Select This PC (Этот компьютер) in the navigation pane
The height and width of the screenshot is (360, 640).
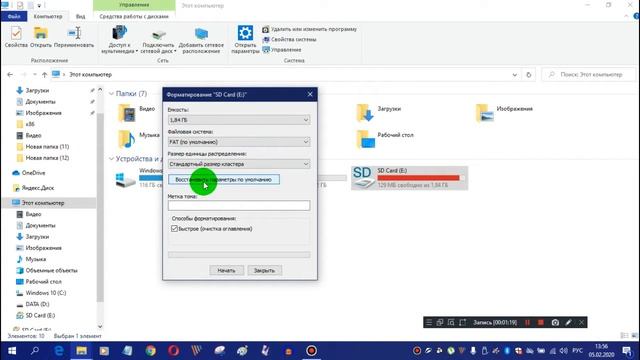pos(42,203)
